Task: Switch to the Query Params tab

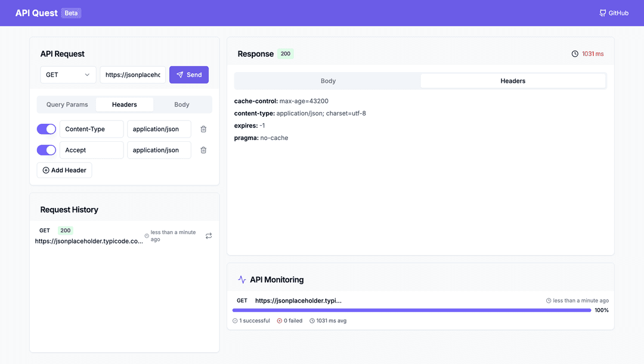Action: point(67,104)
